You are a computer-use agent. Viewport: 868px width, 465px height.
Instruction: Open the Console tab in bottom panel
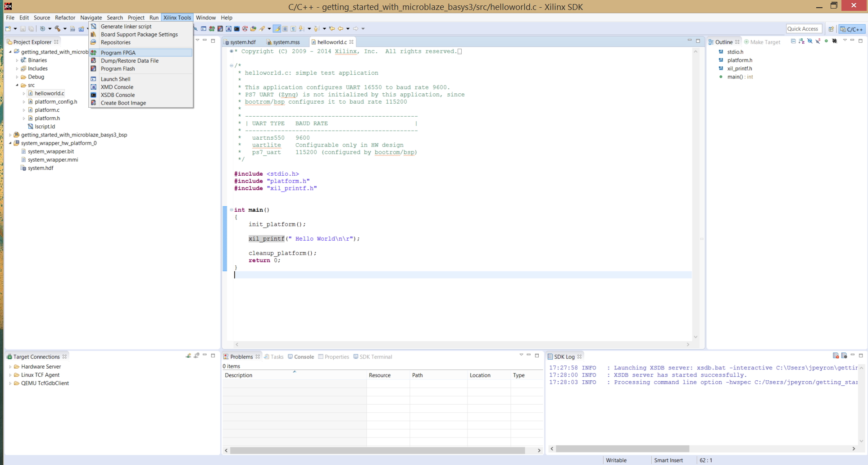tap(301, 357)
